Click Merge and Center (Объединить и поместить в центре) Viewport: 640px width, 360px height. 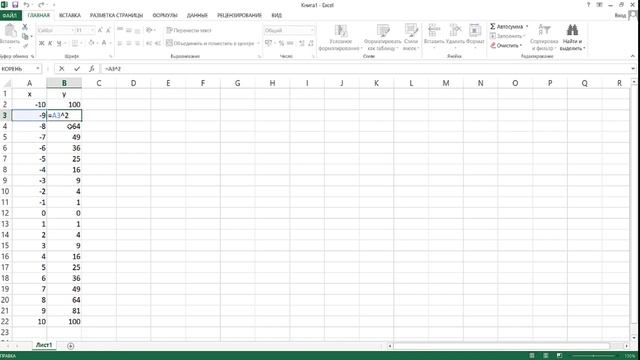click(211, 43)
